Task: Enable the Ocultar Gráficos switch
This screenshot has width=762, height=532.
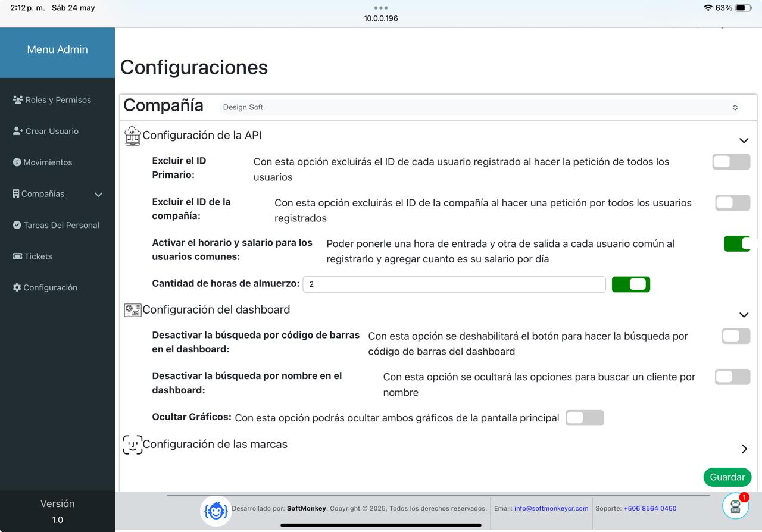Action: coord(585,418)
